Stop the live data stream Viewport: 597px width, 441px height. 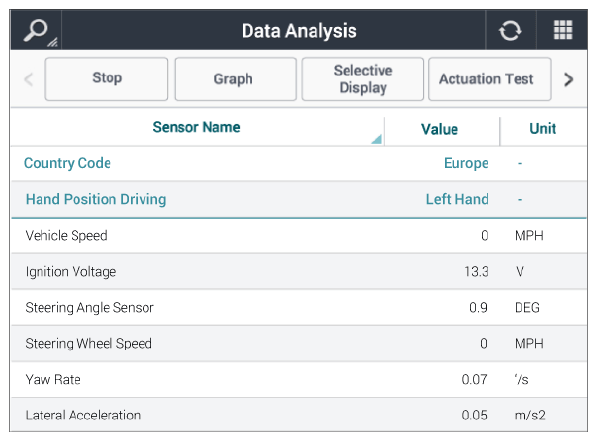tap(107, 79)
